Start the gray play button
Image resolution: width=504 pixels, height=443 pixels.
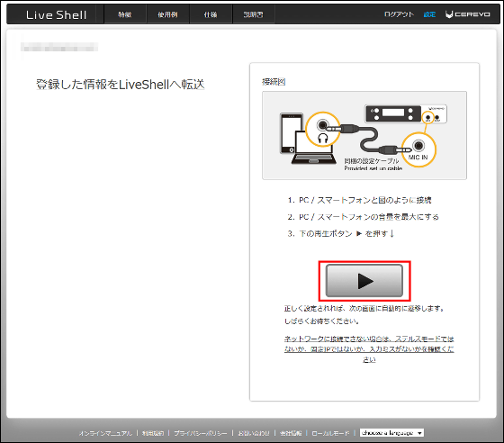(x=364, y=281)
